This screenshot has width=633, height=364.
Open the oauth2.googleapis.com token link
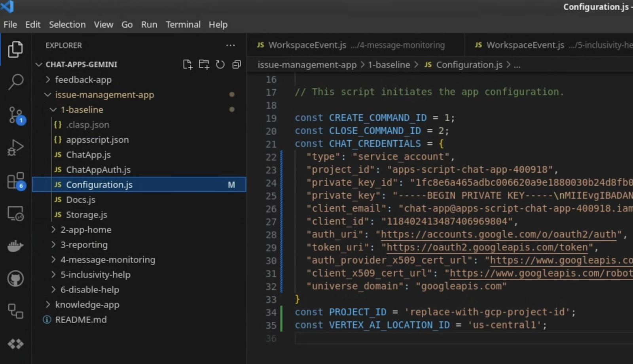(x=487, y=247)
